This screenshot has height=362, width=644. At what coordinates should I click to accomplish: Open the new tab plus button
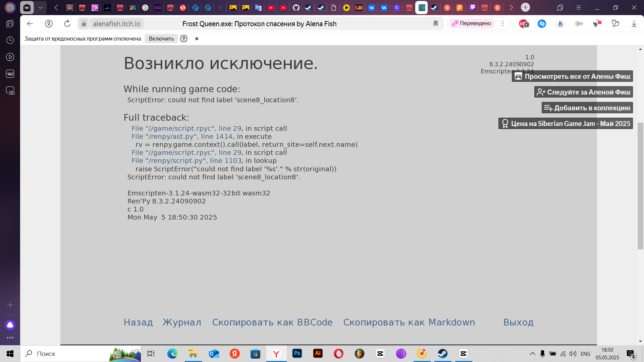(x=525, y=7)
